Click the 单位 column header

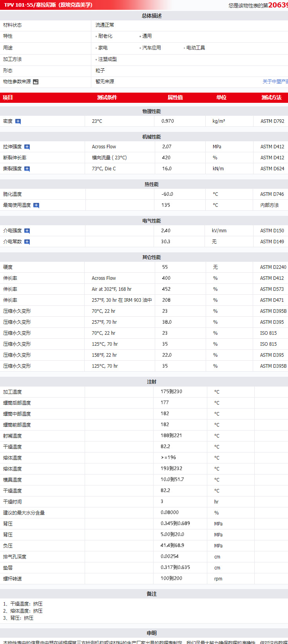tap(221, 97)
